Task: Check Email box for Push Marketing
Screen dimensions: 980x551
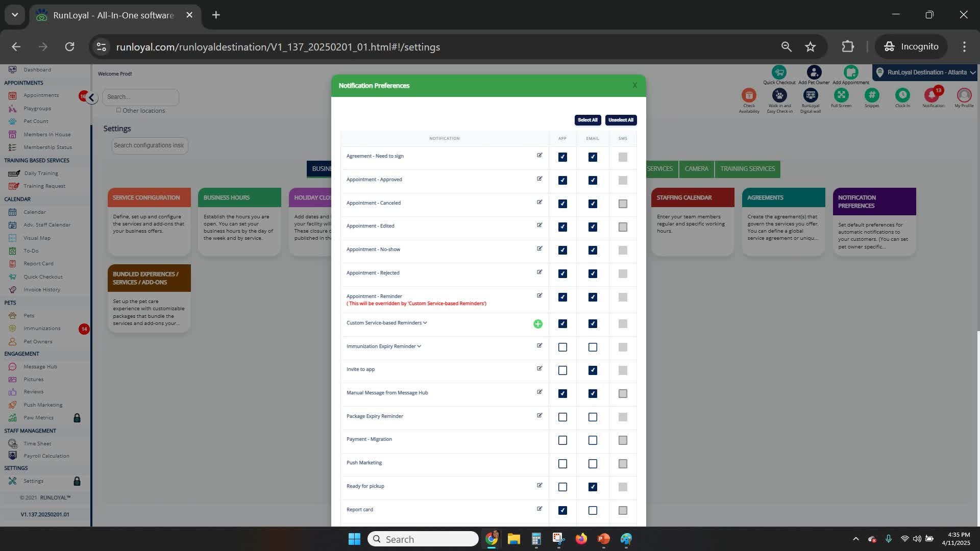Action: click(593, 464)
